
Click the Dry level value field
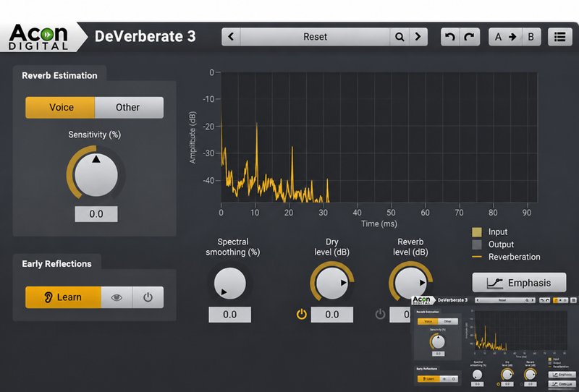(x=331, y=315)
